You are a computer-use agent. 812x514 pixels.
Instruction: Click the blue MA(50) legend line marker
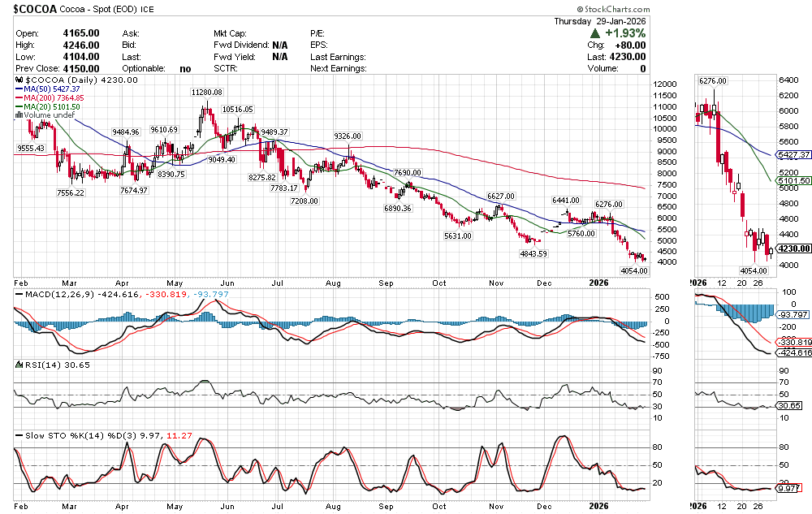tap(18, 89)
